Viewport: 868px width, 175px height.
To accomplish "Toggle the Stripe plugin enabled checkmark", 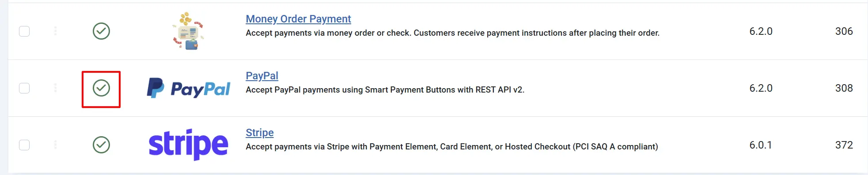I will pyautogui.click(x=101, y=145).
